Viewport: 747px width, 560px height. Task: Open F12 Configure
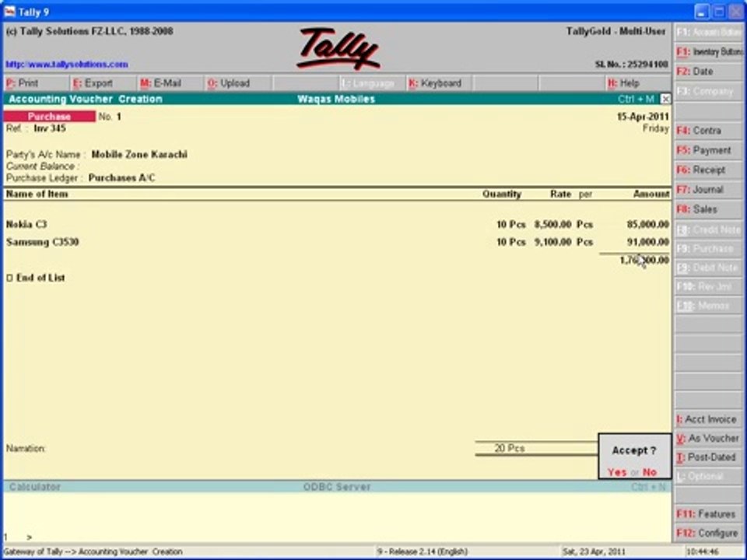pyautogui.click(x=709, y=534)
